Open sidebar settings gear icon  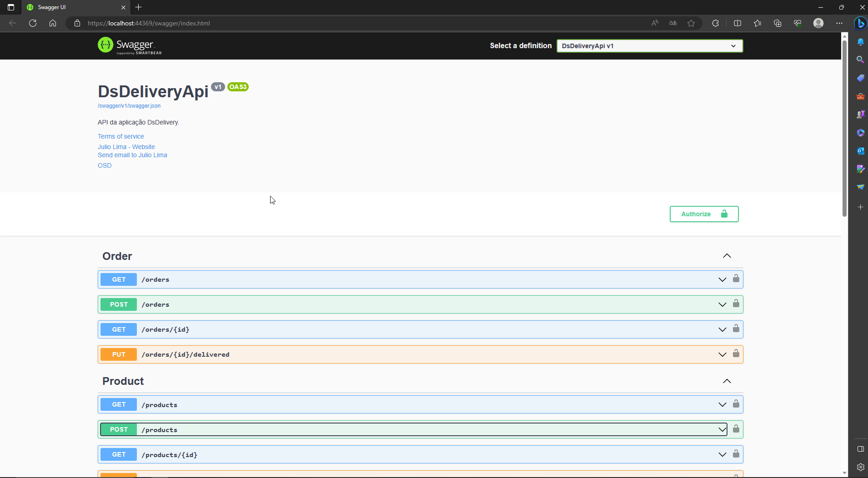coord(860,467)
